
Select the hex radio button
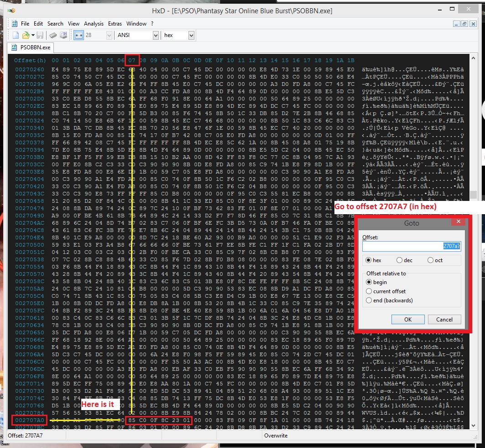(368, 260)
